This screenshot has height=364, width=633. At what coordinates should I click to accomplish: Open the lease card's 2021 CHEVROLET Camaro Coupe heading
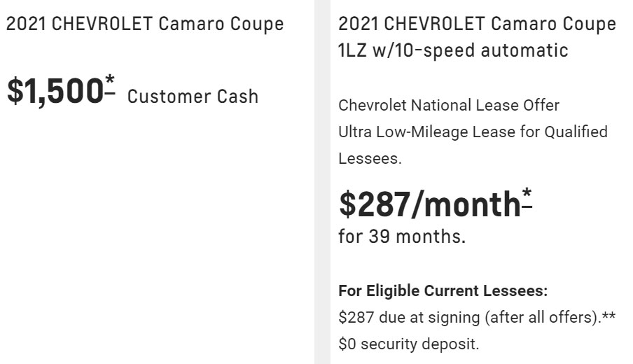point(477,24)
